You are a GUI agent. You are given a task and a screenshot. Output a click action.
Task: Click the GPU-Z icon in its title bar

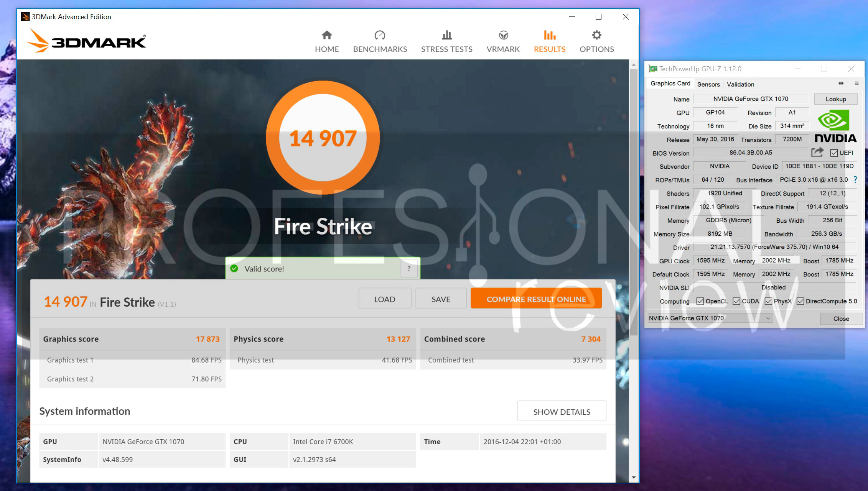pyautogui.click(x=652, y=69)
